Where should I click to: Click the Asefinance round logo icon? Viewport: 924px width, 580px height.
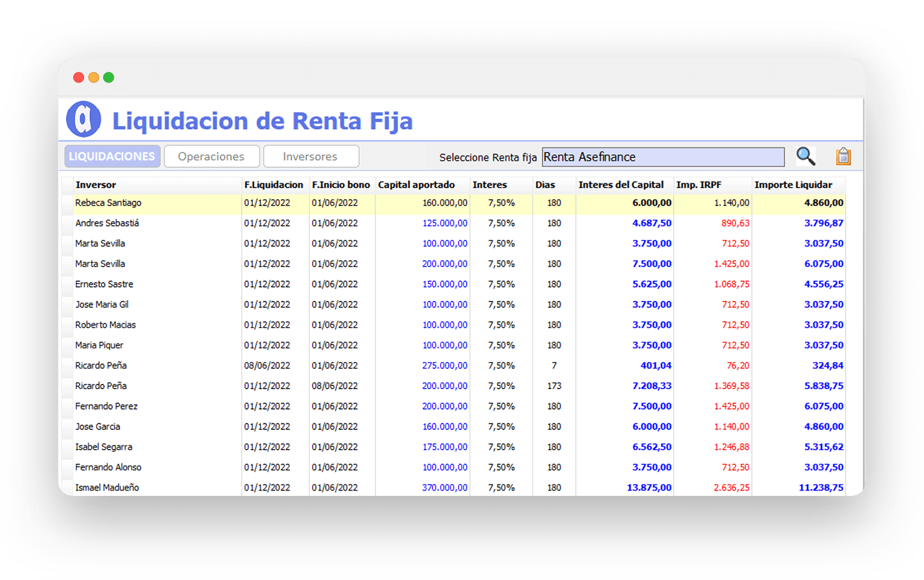pyautogui.click(x=83, y=119)
